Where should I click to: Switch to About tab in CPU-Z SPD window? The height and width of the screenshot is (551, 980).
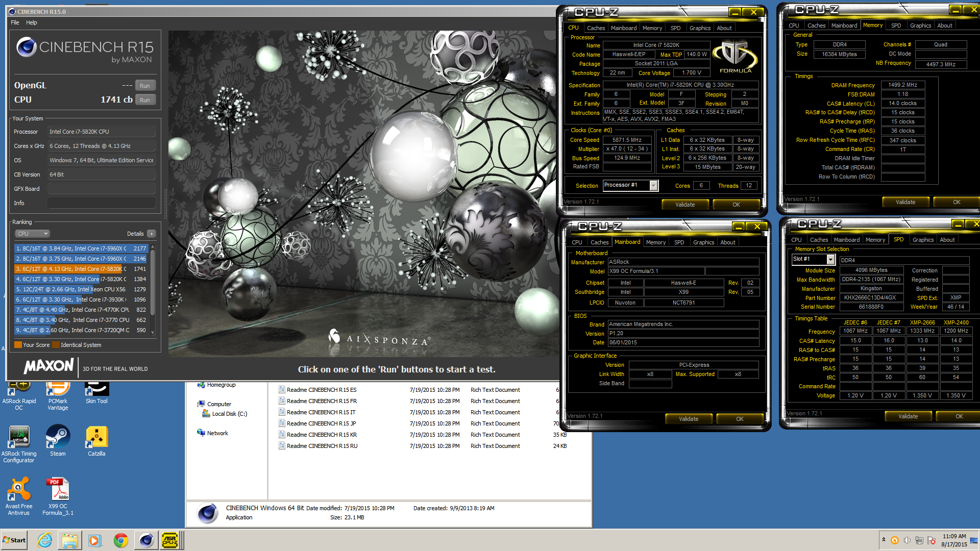(947, 240)
